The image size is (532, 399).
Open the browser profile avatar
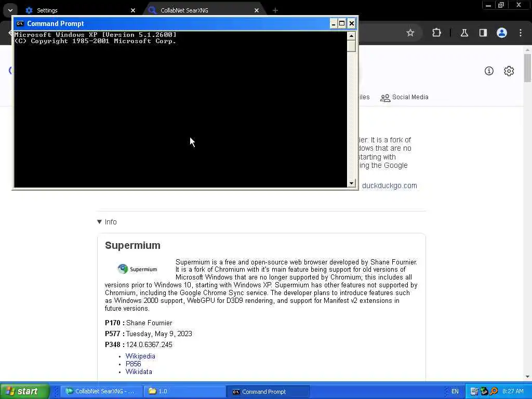coord(502,33)
